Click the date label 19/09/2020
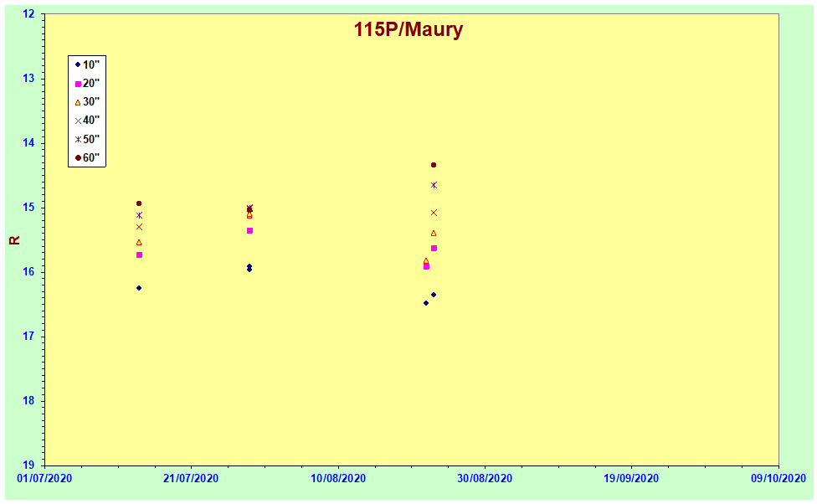Viewport: 817px width, 504px height. coord(631,478)
